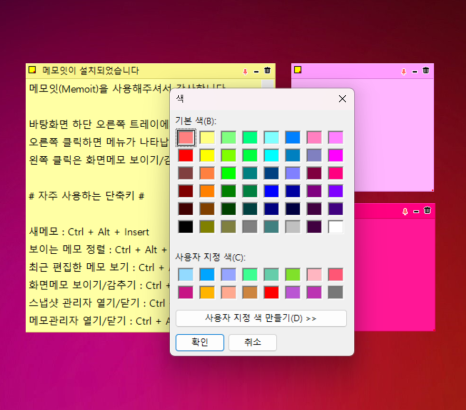Select the olive swatch next to black
The image size is (466, 410).
click(x=207, y=227)
